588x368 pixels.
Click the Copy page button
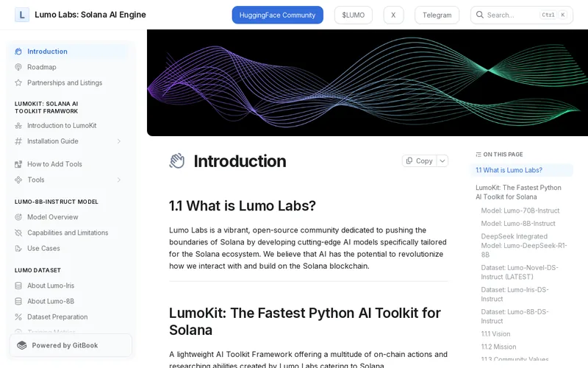coord(419,160)
